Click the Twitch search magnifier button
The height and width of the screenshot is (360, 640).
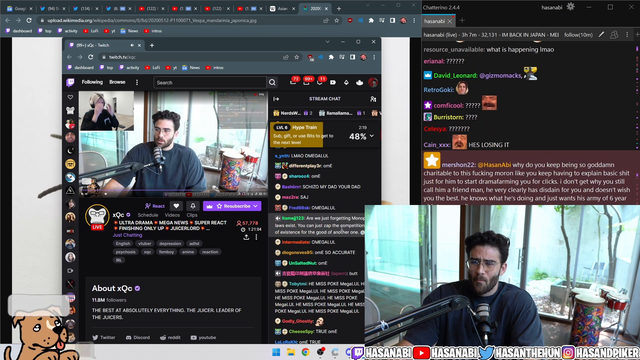pyautogui.click(x=272, y=82)
